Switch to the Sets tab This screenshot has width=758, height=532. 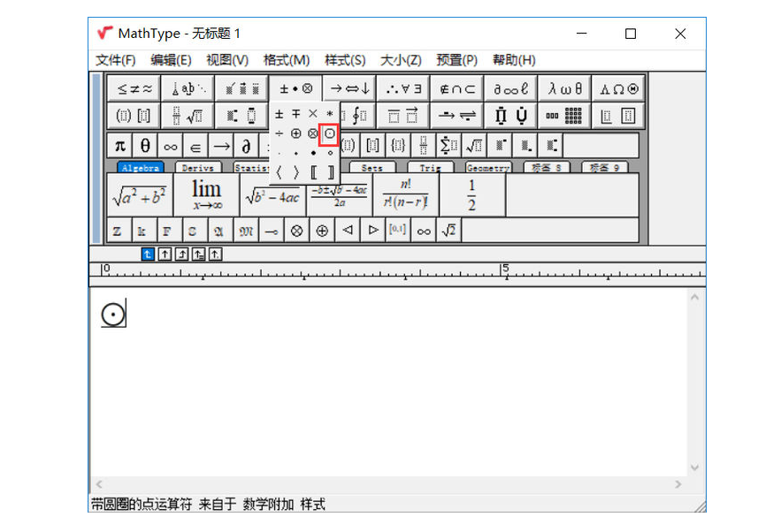371,168
